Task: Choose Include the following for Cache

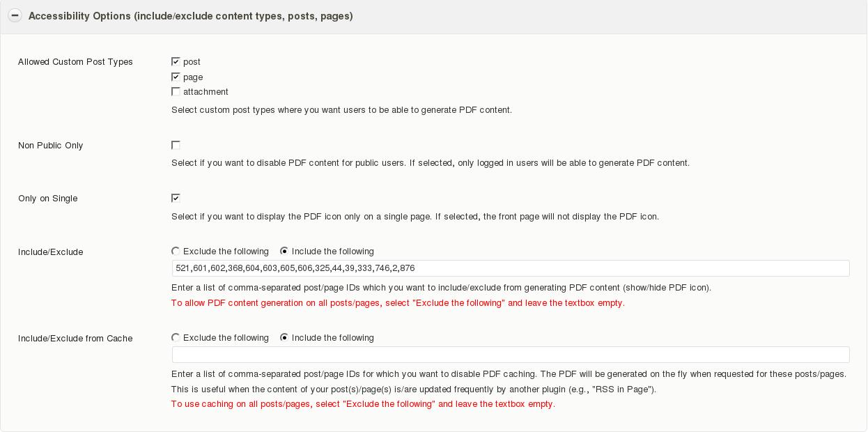Action: tap(284, 337)
